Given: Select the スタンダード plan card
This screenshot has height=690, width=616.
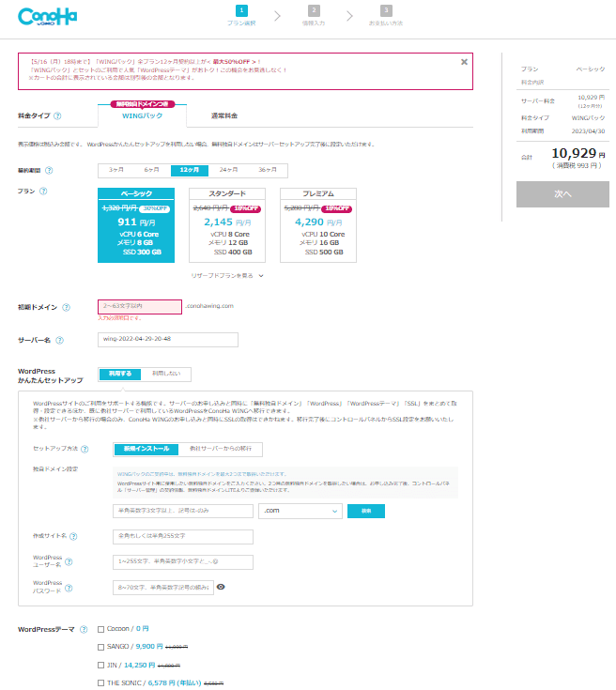Looking at the screenshot, I should [x=227, y=225].
